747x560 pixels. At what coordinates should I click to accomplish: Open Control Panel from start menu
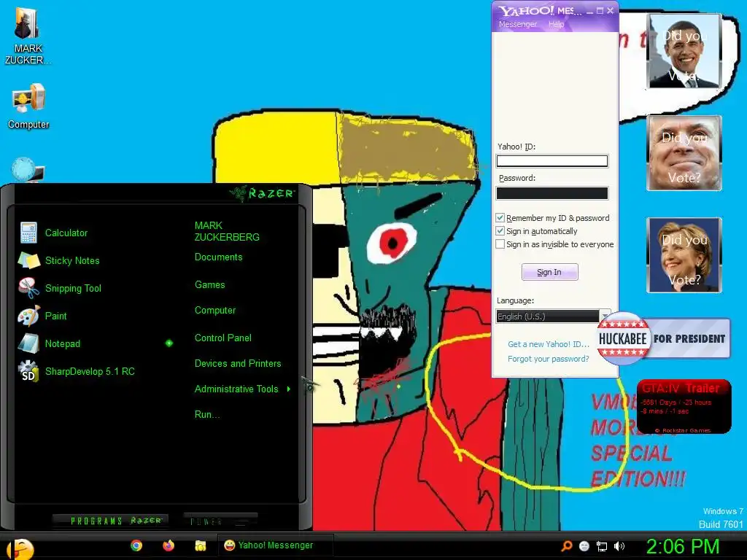point(223,338)
